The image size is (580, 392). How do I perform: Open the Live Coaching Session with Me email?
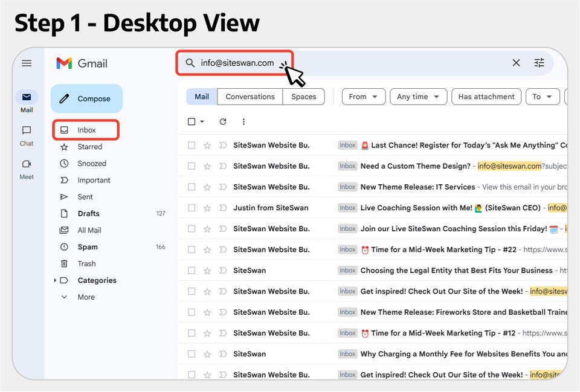(x=373, y=208)
